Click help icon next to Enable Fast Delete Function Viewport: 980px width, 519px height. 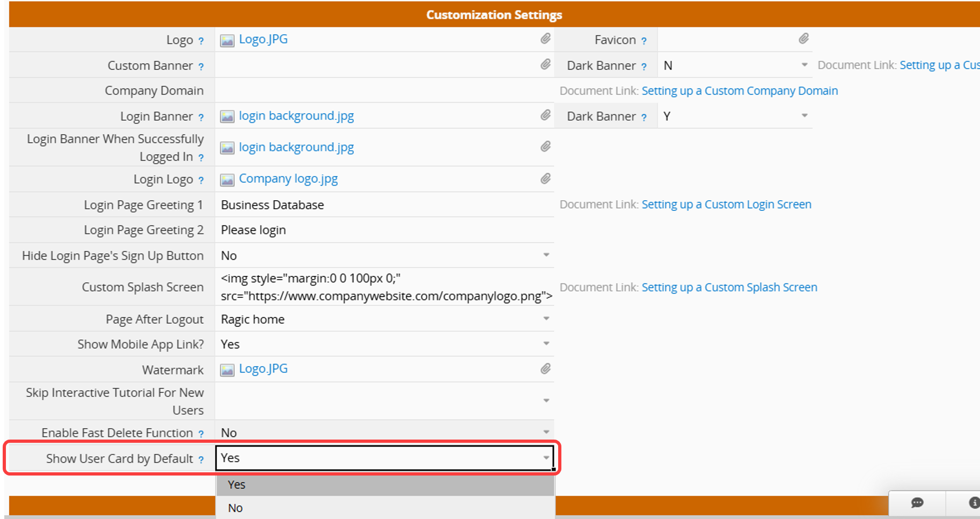coord(201,434)
